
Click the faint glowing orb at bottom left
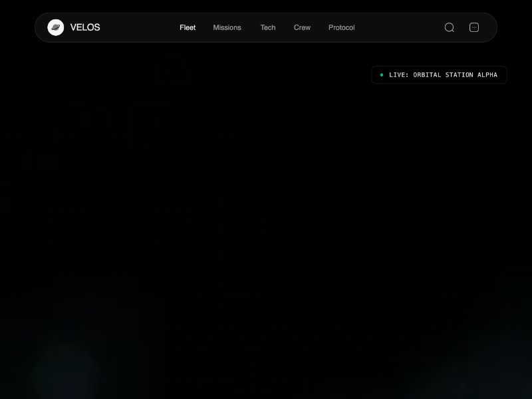tap(65, 368)
